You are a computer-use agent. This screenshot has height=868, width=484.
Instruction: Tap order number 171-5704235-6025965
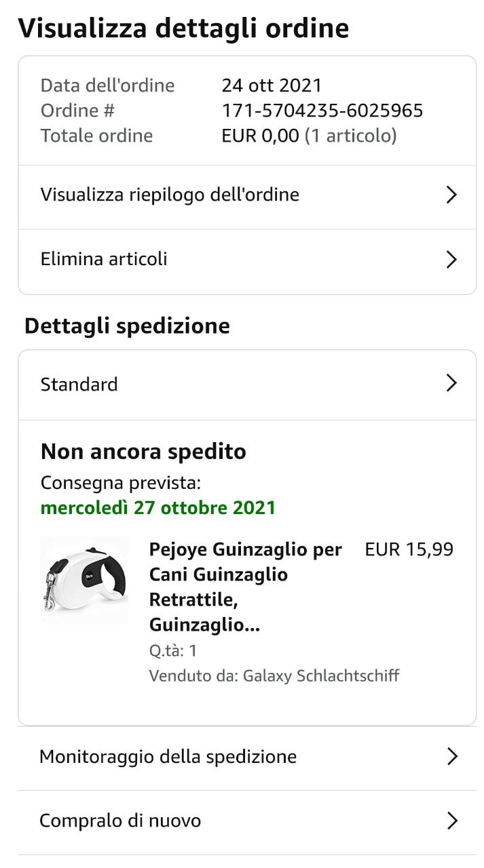click(322, 111)
